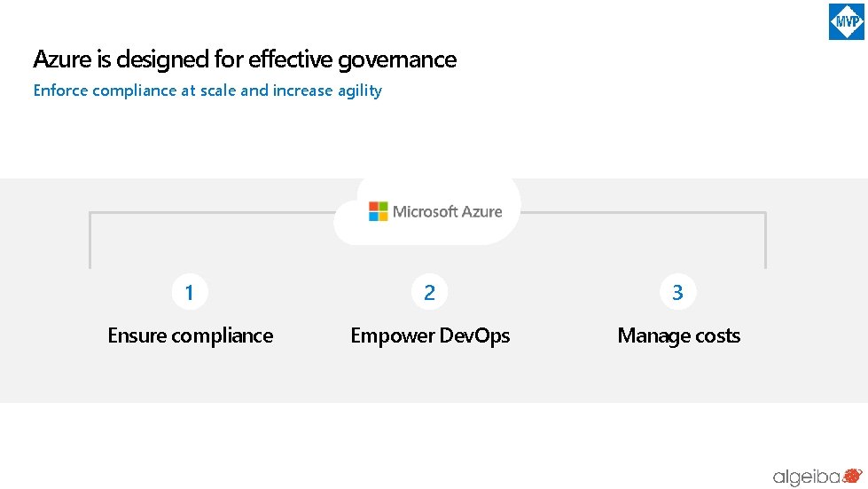The height and width of the screenshot is (489, 868).
Task: Click the green square in Microsoft logo
Action: click(x=383, y=207)
